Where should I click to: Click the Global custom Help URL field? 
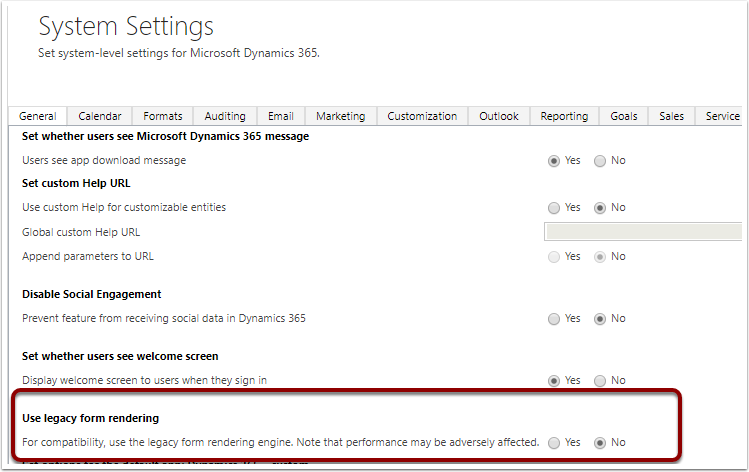643,232
